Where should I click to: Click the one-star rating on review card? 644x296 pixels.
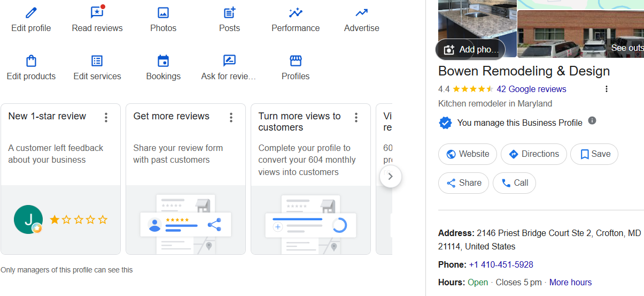(79, 219)
